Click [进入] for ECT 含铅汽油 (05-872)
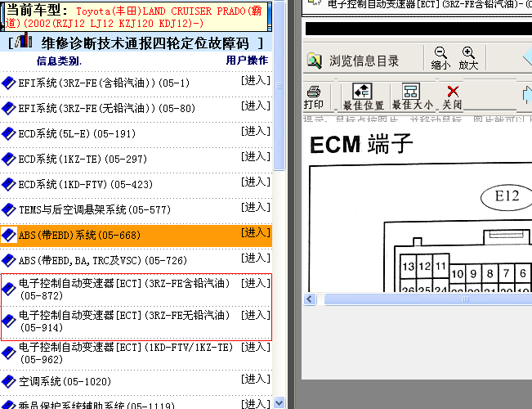The image size is (532, 409). point(256,283)
